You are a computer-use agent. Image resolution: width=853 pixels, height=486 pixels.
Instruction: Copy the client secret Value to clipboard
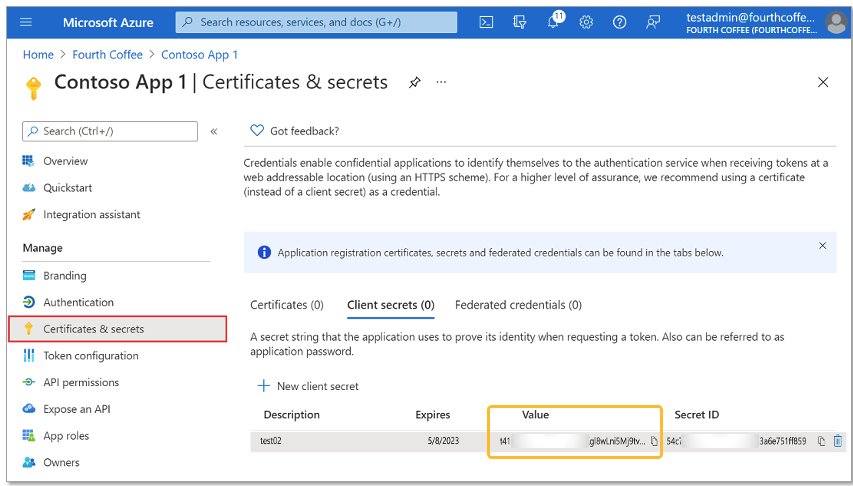pos(654,441)
